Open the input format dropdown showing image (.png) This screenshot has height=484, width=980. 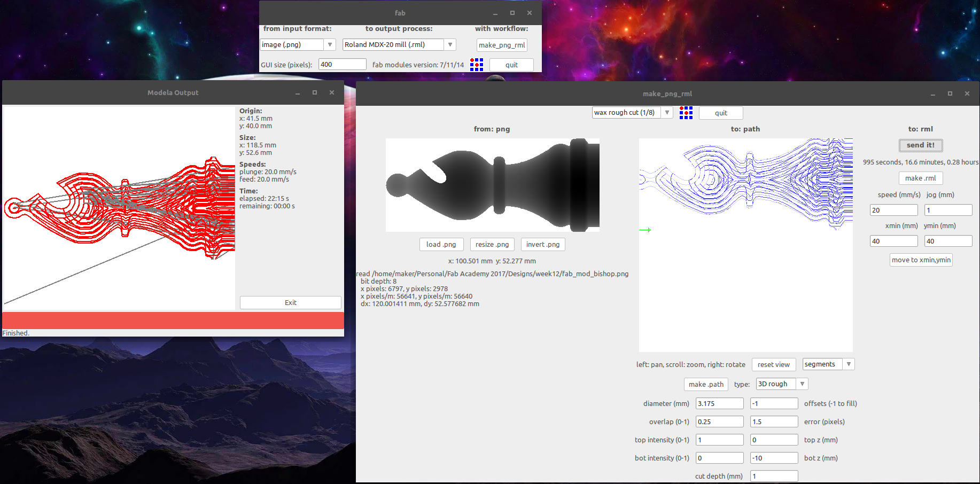298,45
